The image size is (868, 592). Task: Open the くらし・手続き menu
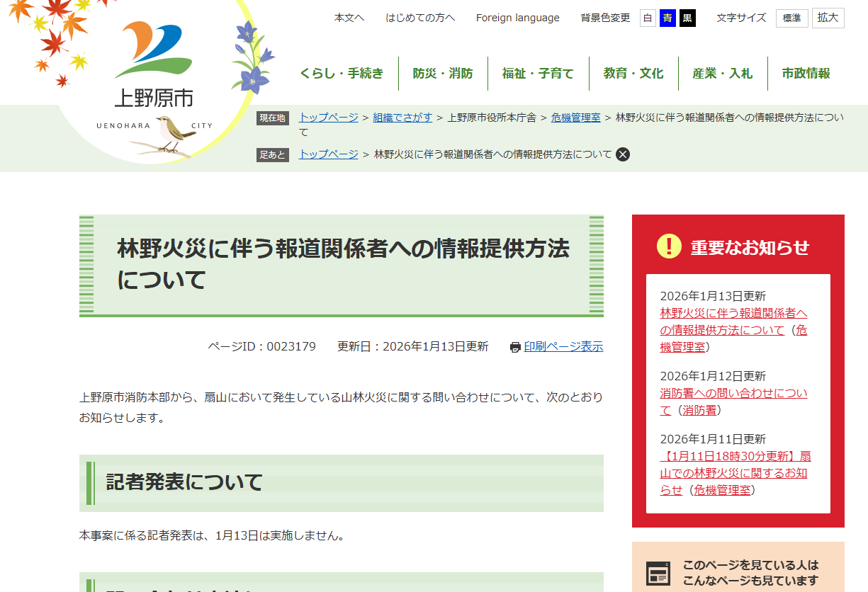[x=342, y=74]
